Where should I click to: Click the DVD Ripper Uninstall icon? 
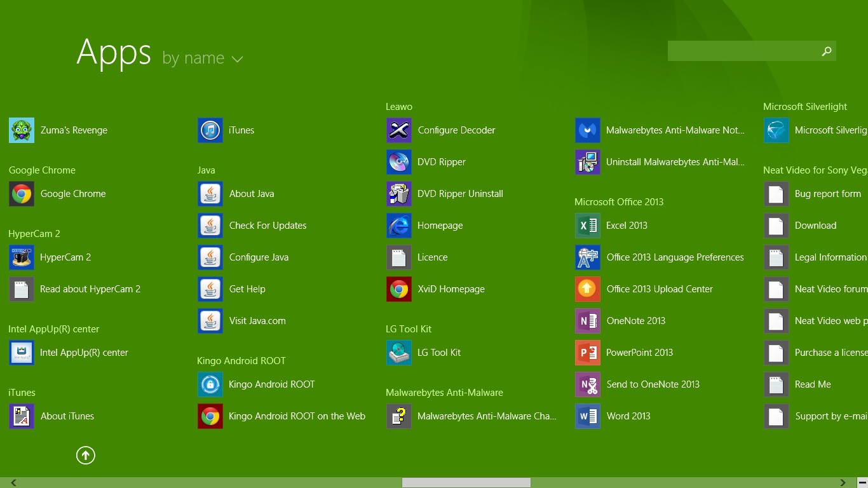399,194
